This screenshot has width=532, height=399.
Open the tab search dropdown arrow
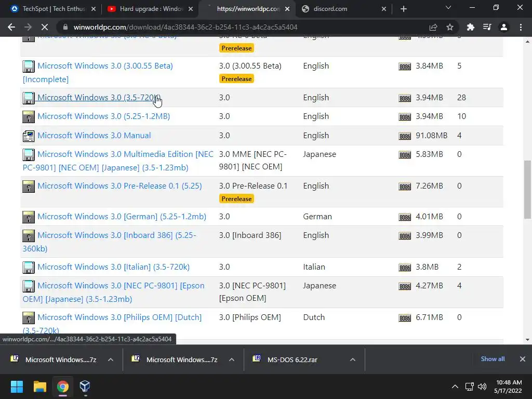click(x=448, y=7)
